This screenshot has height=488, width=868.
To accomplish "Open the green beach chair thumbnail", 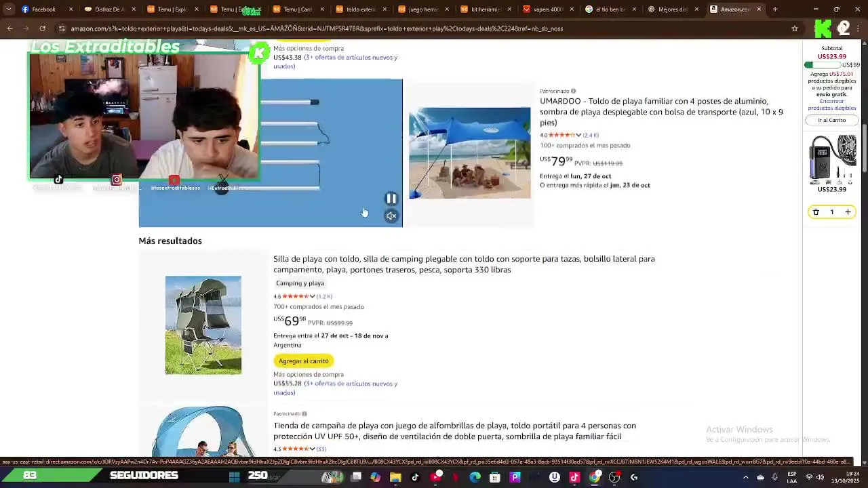I will 203,325.
